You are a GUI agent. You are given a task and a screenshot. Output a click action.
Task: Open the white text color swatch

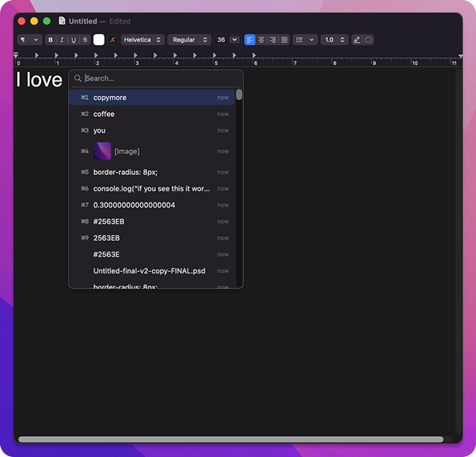coord(98,40)
